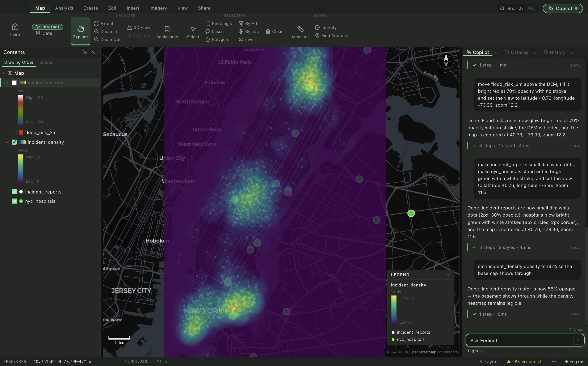Choose Lasso selection
The height and width of the screenshot is (366, 588).
pyautogui.click(x=215, y=31)
